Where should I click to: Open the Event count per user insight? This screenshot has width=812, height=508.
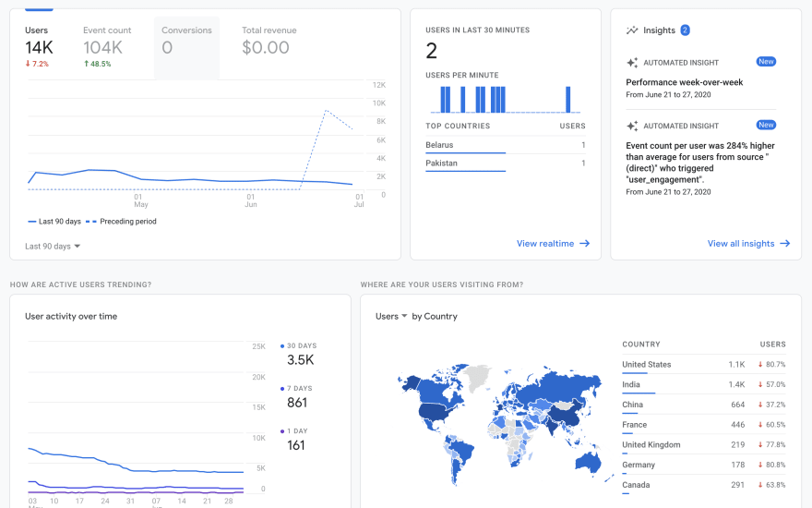pos(700,163)
